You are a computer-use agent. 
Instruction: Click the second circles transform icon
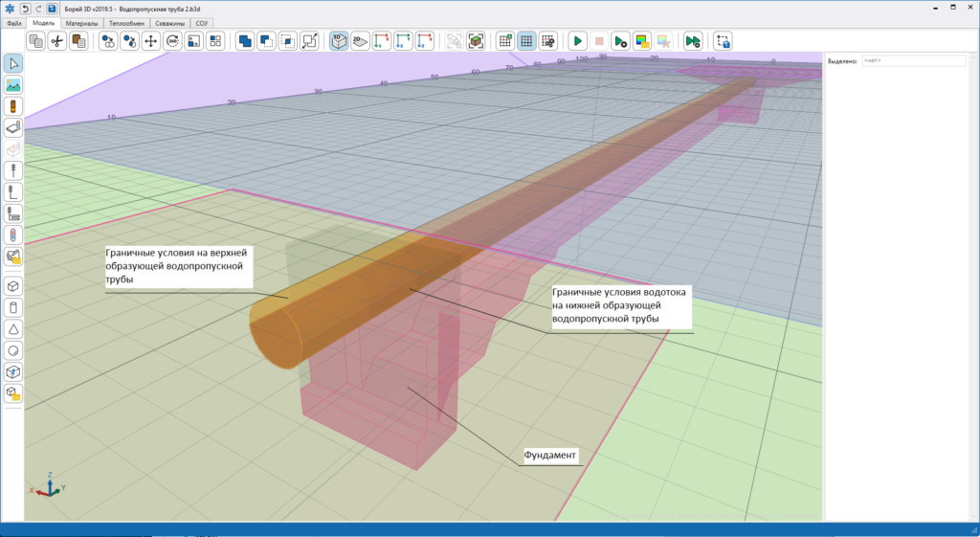[130, 41]
